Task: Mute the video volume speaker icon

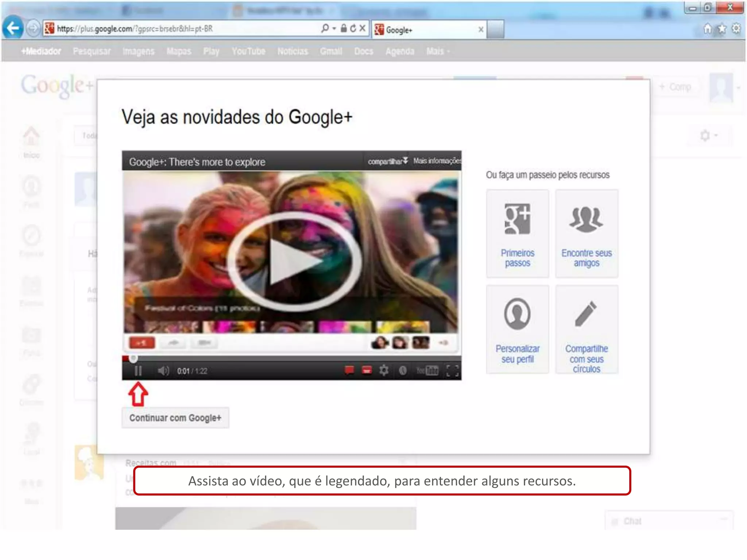Action: 163,371
